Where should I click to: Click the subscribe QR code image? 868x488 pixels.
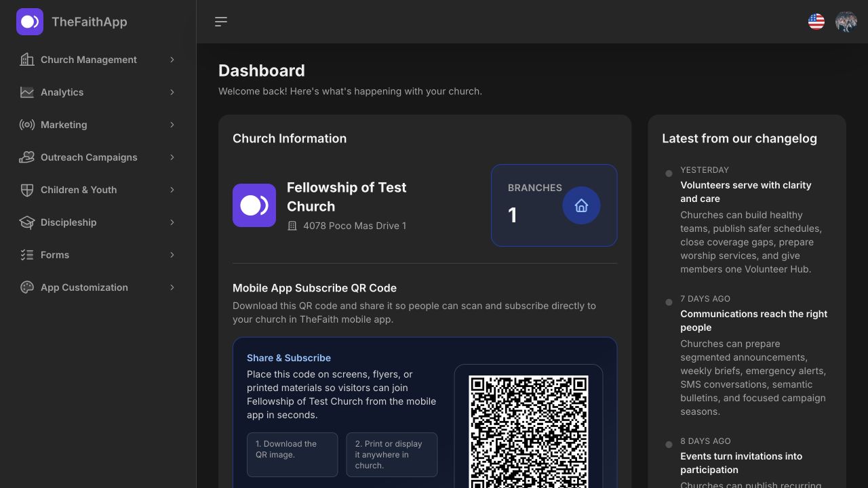coord(528,432)
